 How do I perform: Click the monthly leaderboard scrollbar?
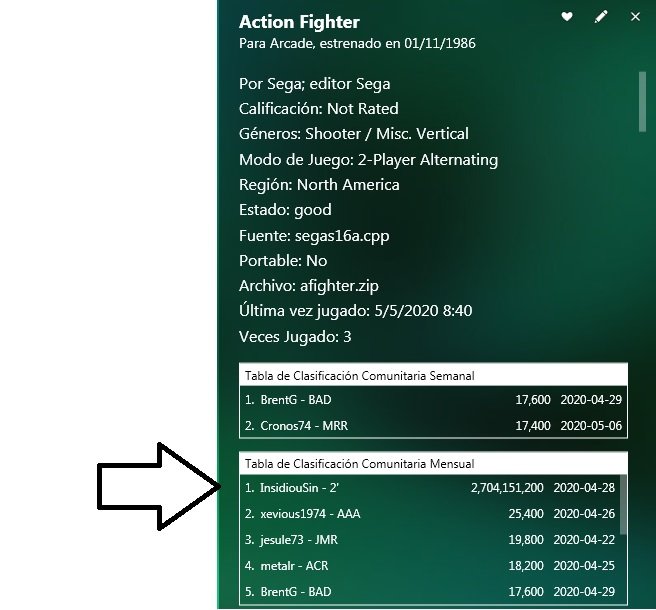tap(623, 505)
